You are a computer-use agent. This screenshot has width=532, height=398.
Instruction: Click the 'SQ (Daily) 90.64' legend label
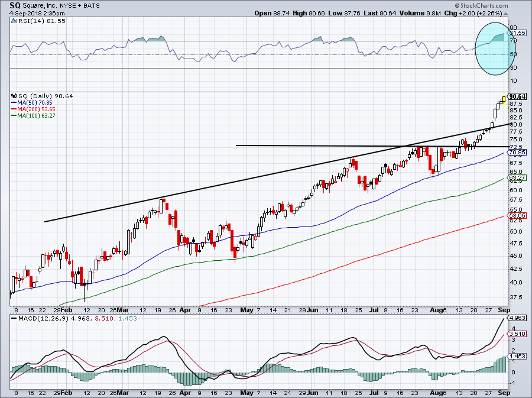click(x=46, y=96)
